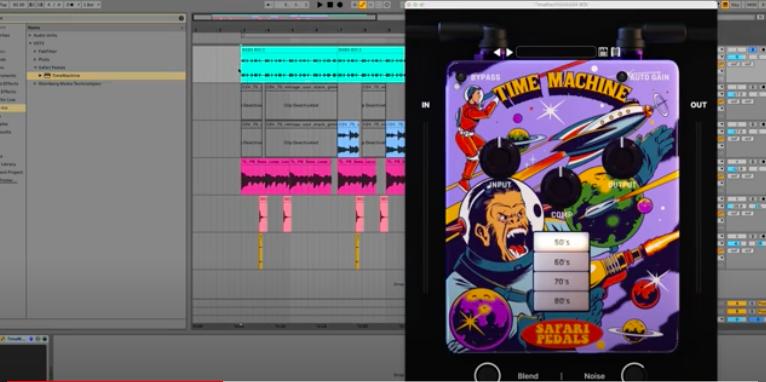Screen dimensions: 766x382
Task: Start playback with the Play button
Action: pyautogui.click(x=319, y=4)
